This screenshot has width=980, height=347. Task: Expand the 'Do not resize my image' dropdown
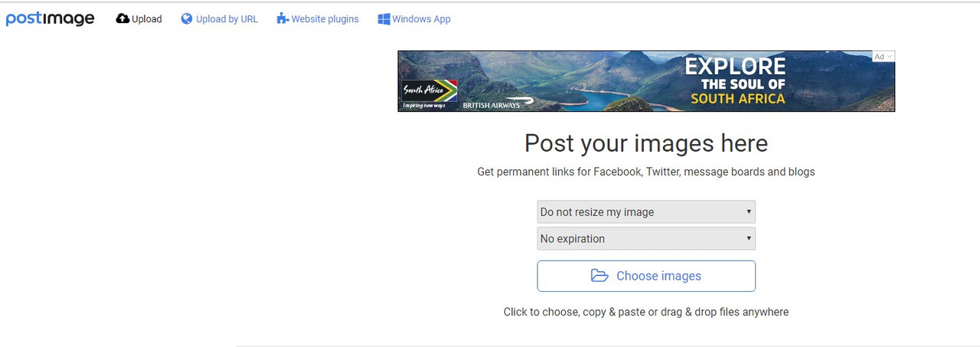[x=646, y=212]
